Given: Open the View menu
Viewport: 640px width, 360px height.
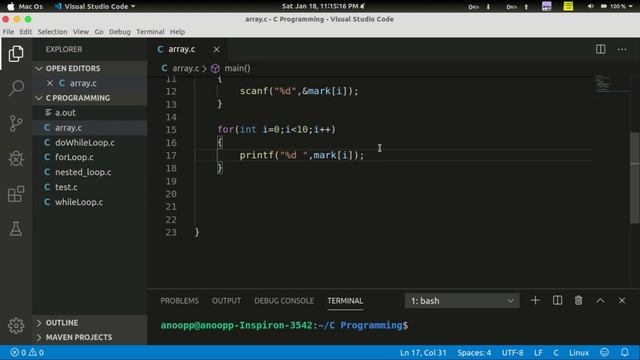Looking at the screenshot, I should pyautogui.click(x=81, y=31).
